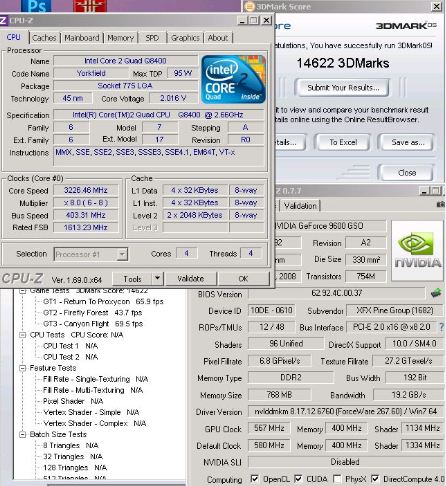Screen dimensions: 446x486
Task: Click Submit Your Results button
Action: [x=343, y=88]
